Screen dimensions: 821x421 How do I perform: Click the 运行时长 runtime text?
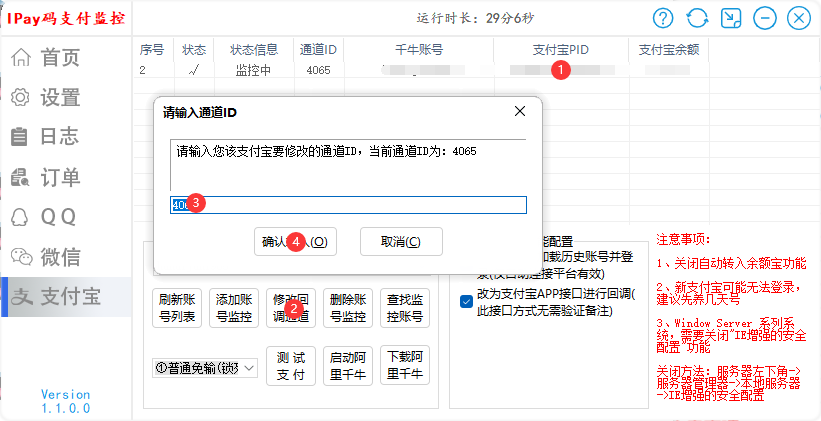[x=475, y=18]
